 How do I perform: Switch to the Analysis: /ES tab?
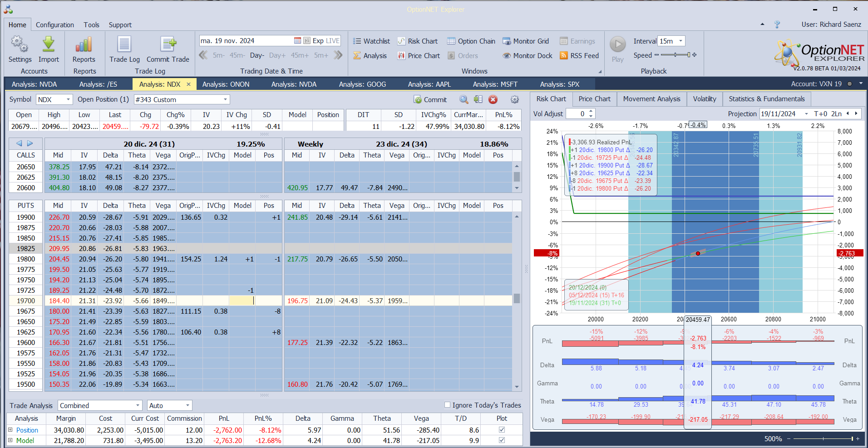pos(98,84)
